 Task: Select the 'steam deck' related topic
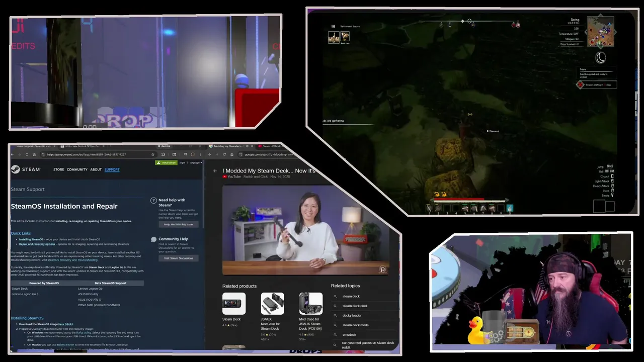(x=351, y=296)
